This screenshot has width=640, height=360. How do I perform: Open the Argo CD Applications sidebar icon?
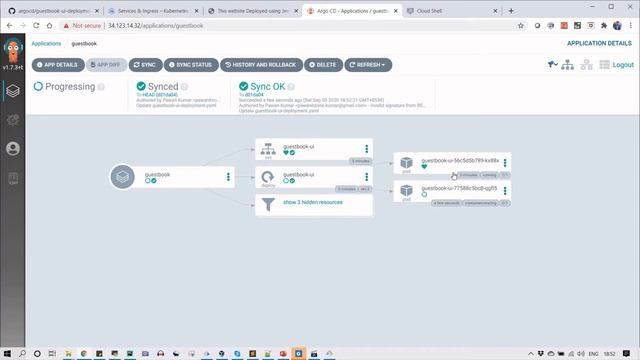pos(13,91)
